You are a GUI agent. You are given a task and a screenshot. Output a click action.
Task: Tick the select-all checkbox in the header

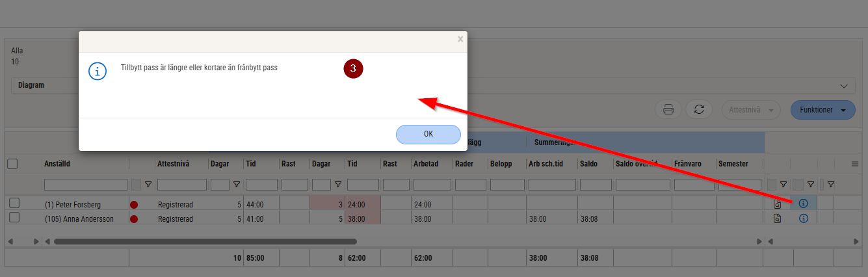click(12, 164)
